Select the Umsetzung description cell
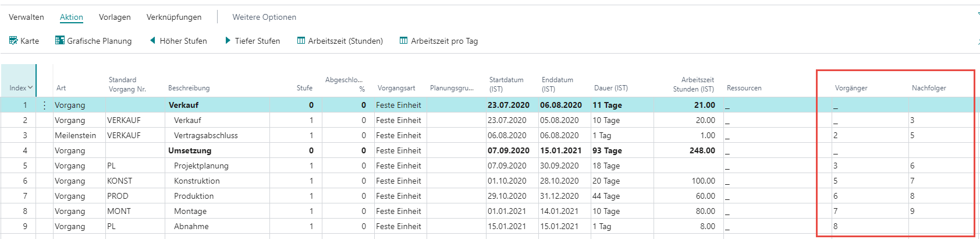 coord(190,151)
